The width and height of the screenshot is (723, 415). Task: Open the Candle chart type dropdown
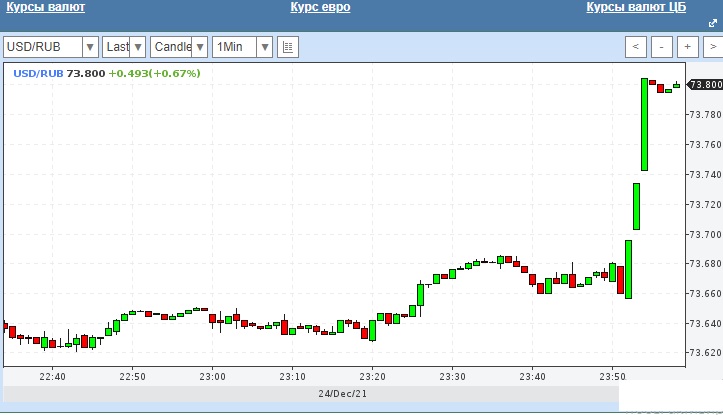[x=179, y=47]
